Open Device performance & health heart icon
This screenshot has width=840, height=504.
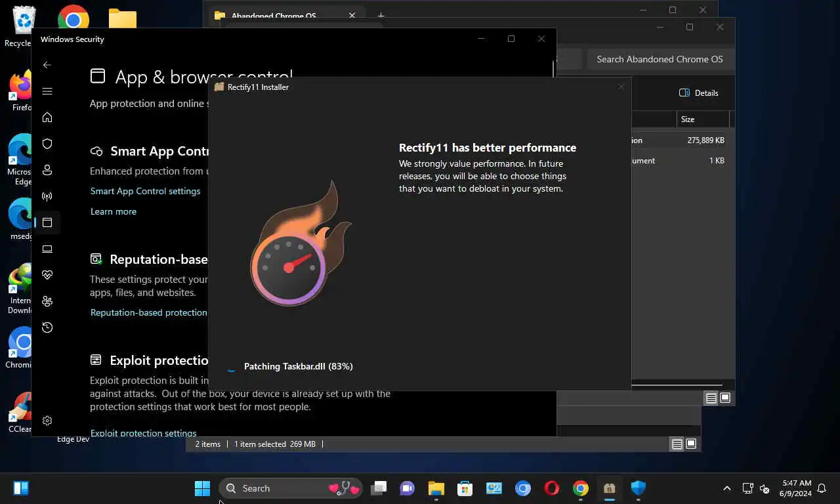pyautogui.click(x=47, y=275)
